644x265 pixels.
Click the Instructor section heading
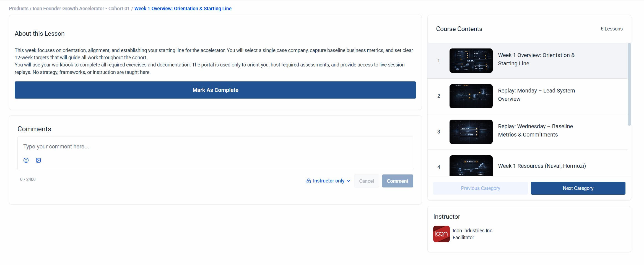tap(446, 217)
